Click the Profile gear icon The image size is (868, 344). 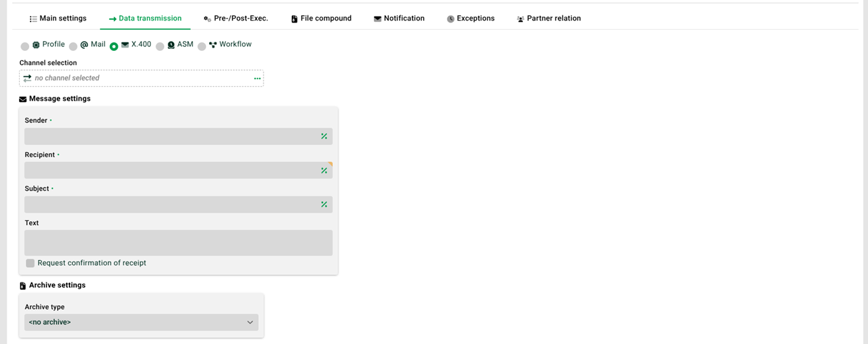[x=36, y=45]
